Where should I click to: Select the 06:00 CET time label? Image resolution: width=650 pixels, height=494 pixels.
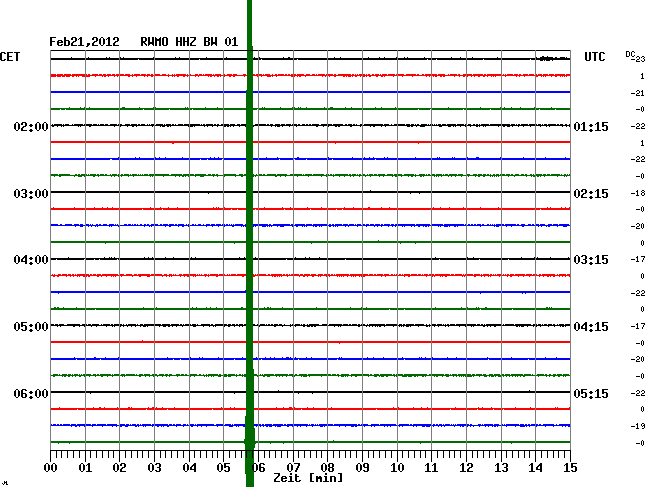point(31,393)
